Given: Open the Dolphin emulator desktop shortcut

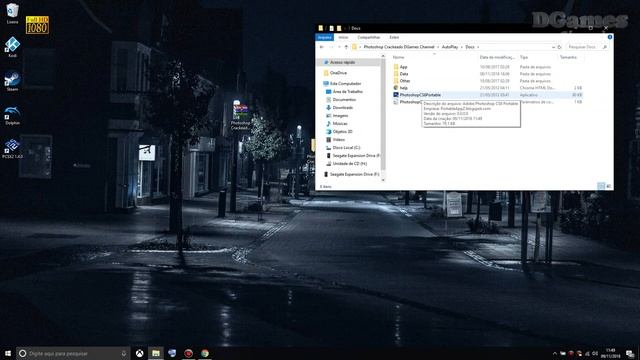Looking at the screenshot, I should (x=12, y=115).
